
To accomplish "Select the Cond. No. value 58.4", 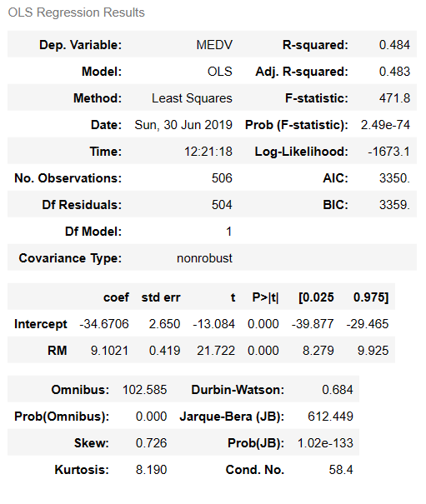I will 341,470.
